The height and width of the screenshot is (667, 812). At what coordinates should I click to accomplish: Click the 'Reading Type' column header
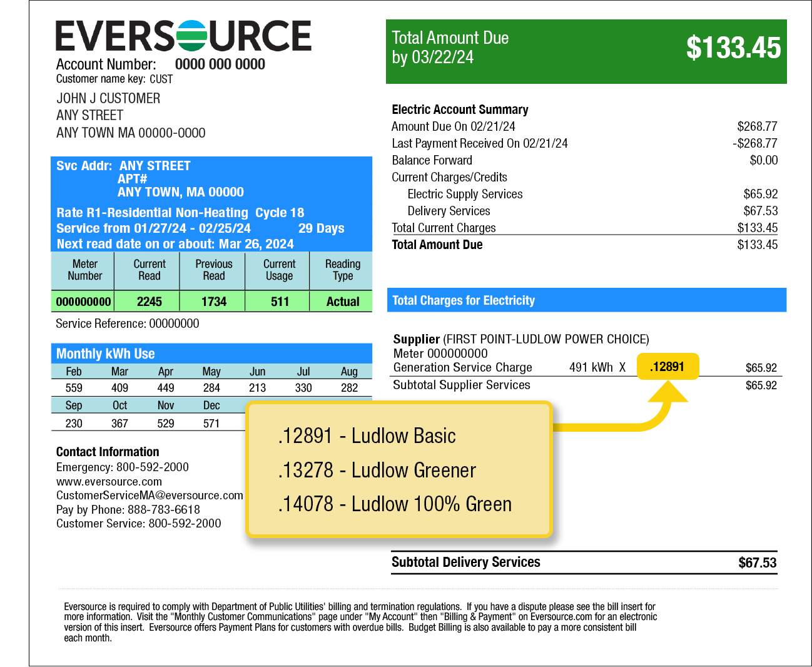click(x=343, y=270)
